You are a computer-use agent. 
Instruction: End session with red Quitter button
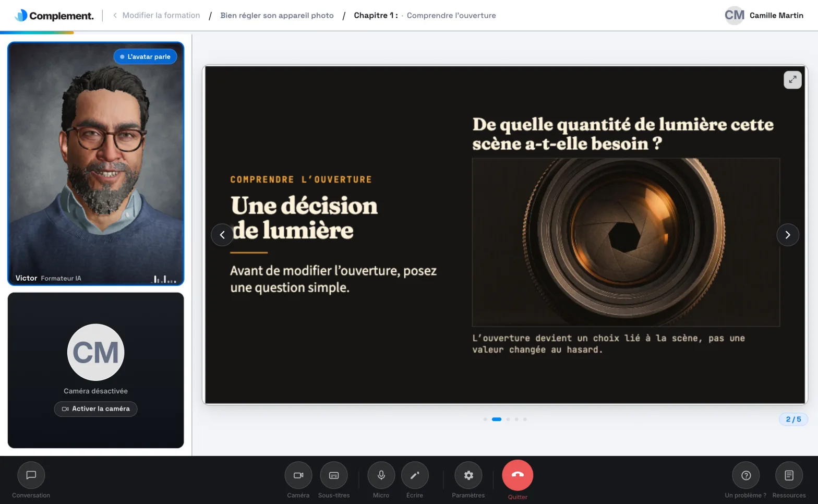point(518,475)
